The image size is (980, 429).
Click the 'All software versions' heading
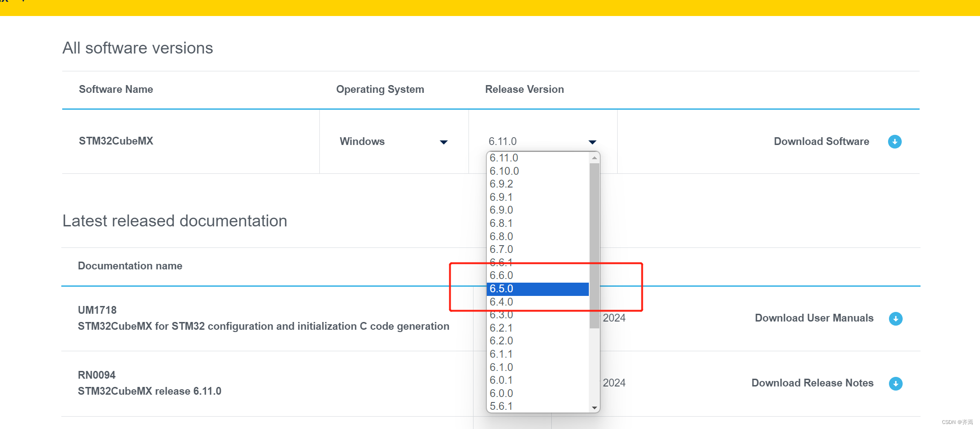[138, 48]
